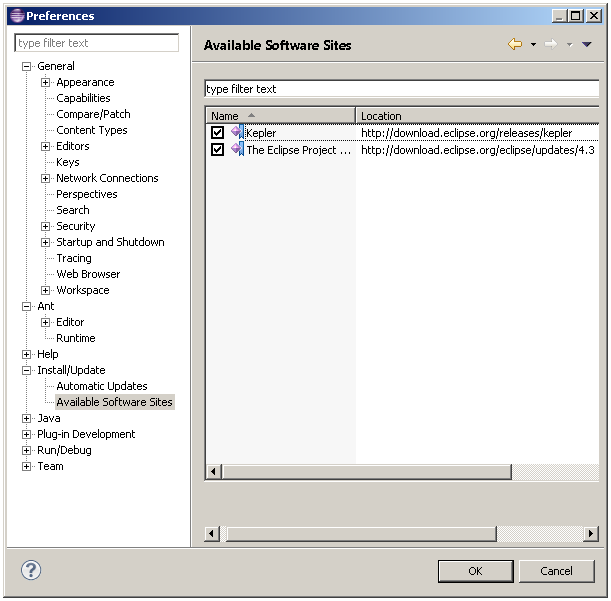The width and height of the screenshot is (611, 601).
Task: Click the greyed Forward navigation arrow
Action: tap(551, 44)
